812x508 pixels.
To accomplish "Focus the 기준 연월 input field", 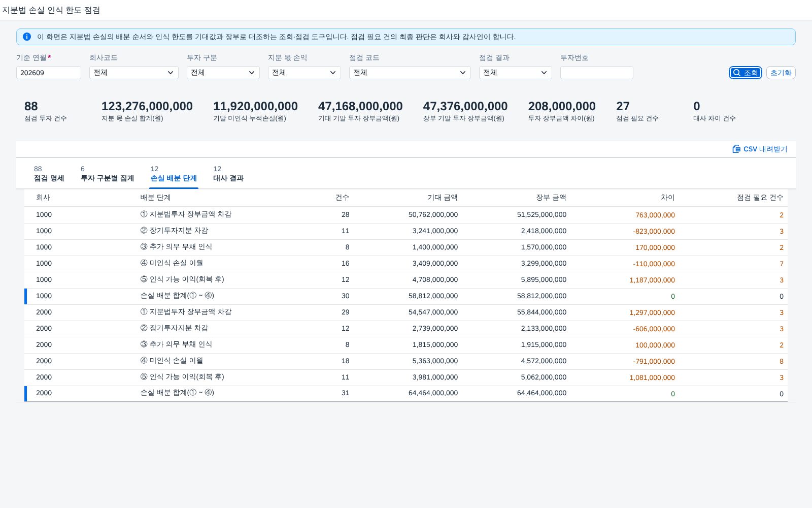I will click(x=49, y=73).
